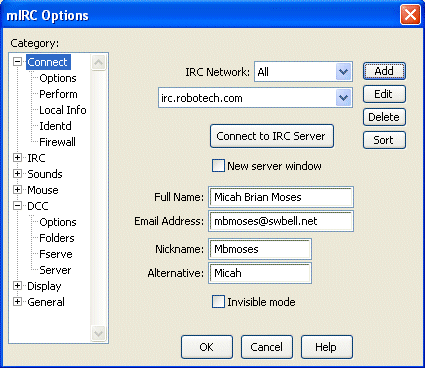Select the Sounds category label
Image resolution: width=425 pixels, height=368 pixels.
[x=45, y=174]
